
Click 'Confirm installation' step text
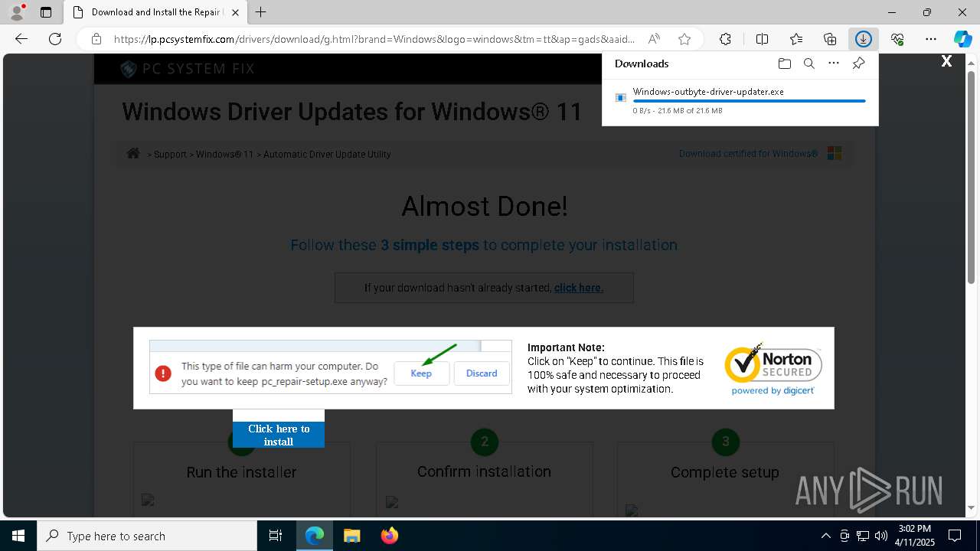(484, 471)
